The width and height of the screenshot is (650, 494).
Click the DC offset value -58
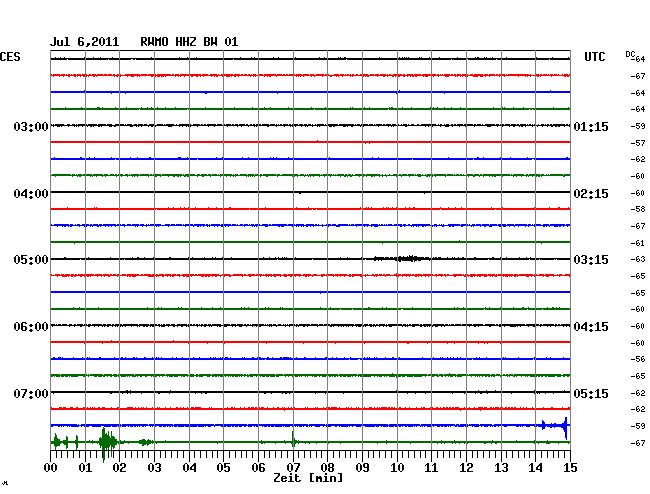(x=638, y=209)
